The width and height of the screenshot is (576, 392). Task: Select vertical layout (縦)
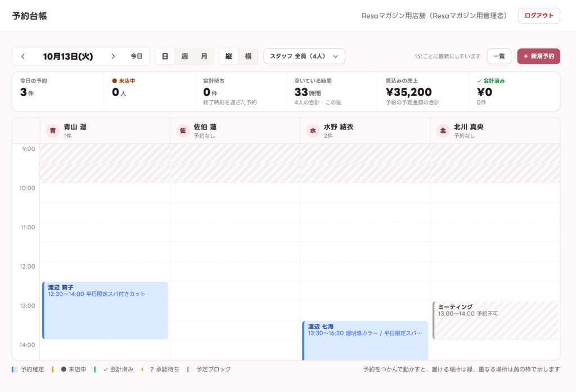tap(229, 56)
